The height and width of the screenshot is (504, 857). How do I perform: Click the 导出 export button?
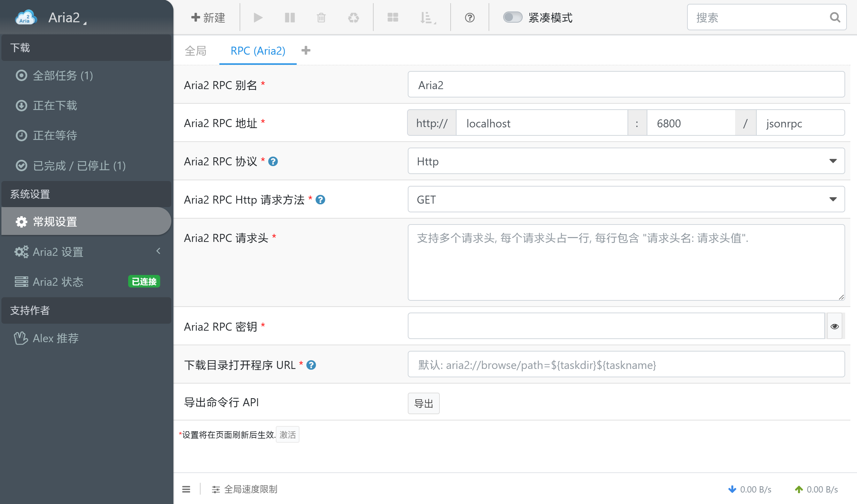tap(423, 403)
